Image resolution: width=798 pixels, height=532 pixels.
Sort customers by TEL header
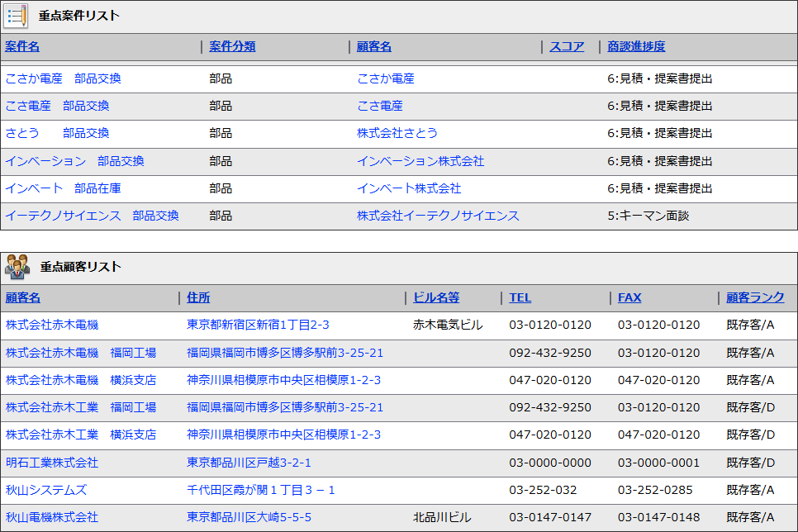tap(520, 298)
